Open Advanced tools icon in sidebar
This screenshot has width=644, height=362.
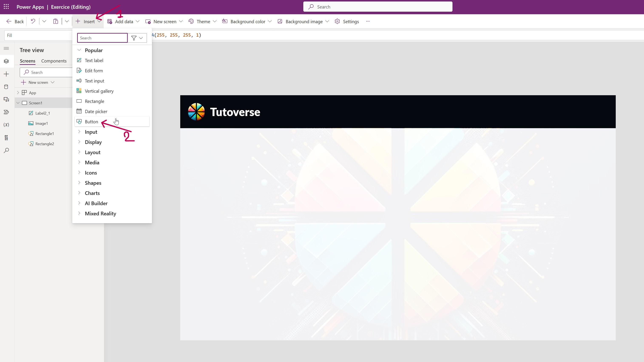pos(6,138)
